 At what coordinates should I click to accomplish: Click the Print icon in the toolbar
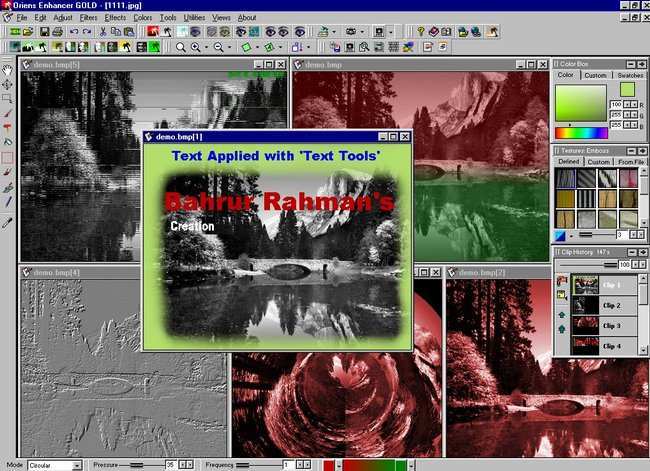57,32
